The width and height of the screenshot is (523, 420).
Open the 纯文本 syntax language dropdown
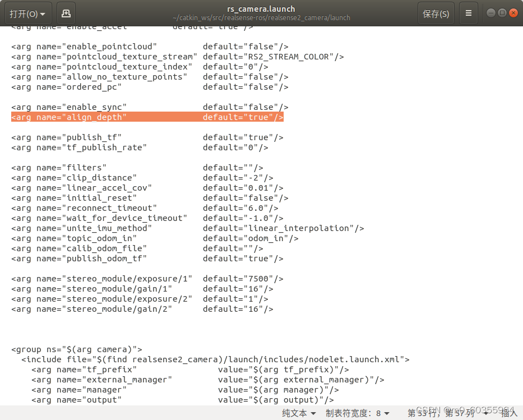pyautogui.click(x=299, y=413)
